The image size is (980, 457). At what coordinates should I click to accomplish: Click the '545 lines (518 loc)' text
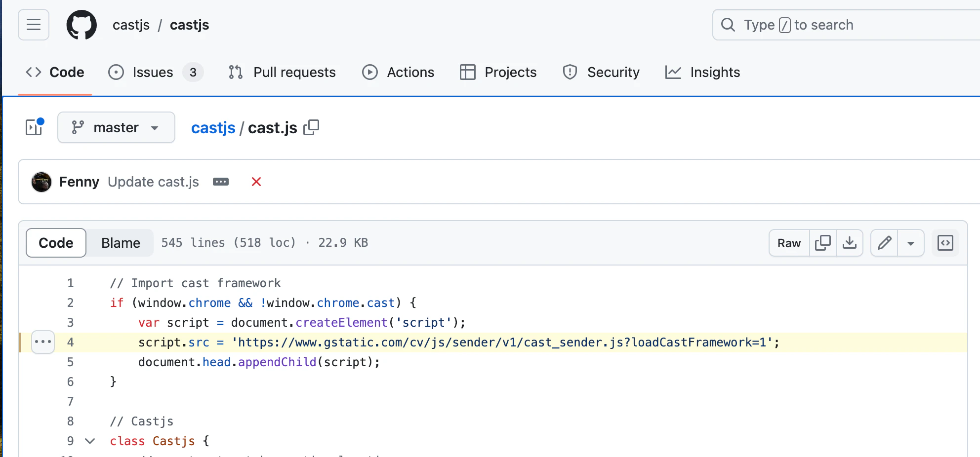(x=228, y=242)
